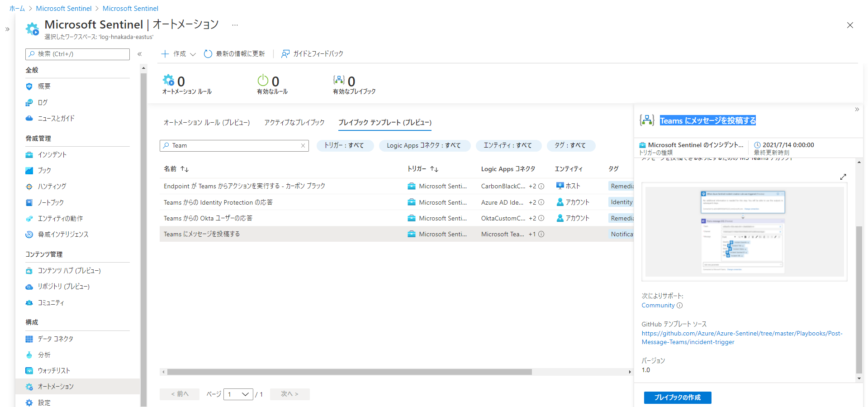This screenshot has height=407, width=868.
Task: Sort by 名前 column
Action: (x=176, y=169)
